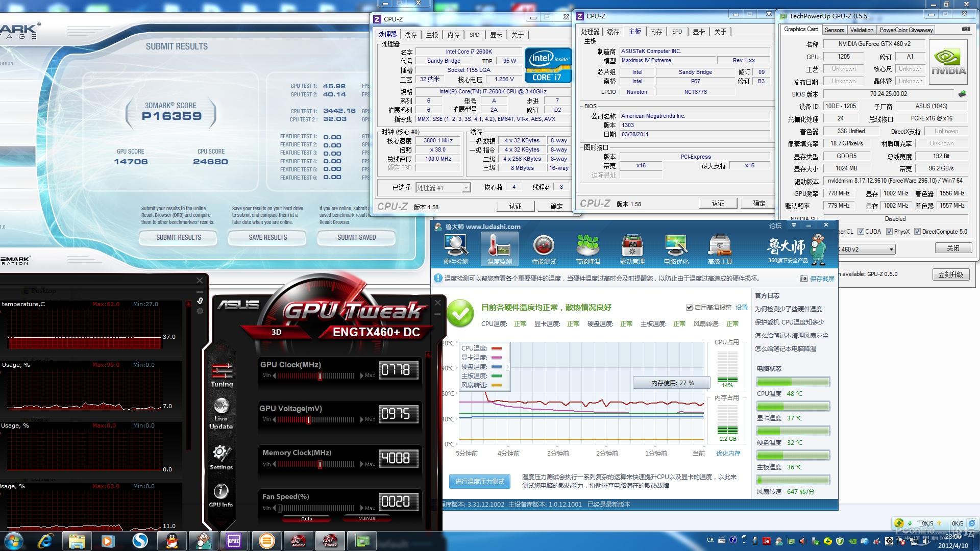Toggle 启用高温报警 high temperature alarm checkbox
Viewport: 980px width, 551px height.
click(689, 308)
